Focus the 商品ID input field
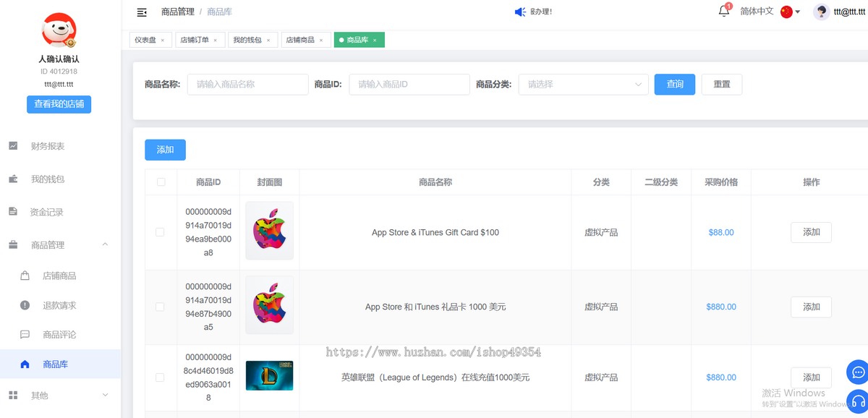The width and height of the screenshot is (868, 418). pos(409,84)
